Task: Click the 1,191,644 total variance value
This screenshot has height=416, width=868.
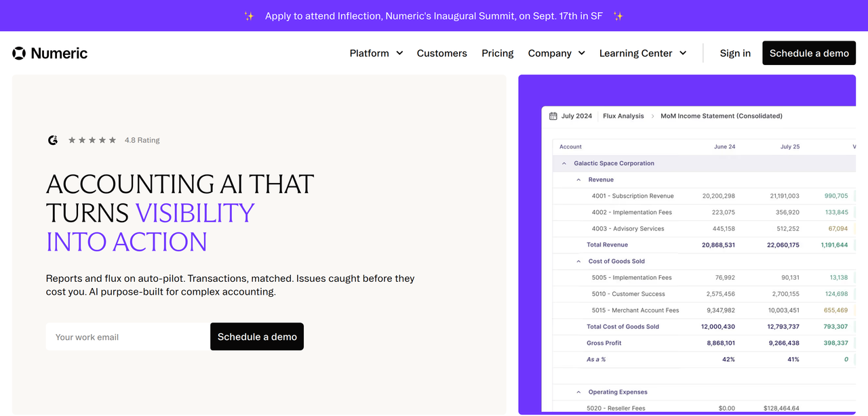Action: [x=834, y=245]
